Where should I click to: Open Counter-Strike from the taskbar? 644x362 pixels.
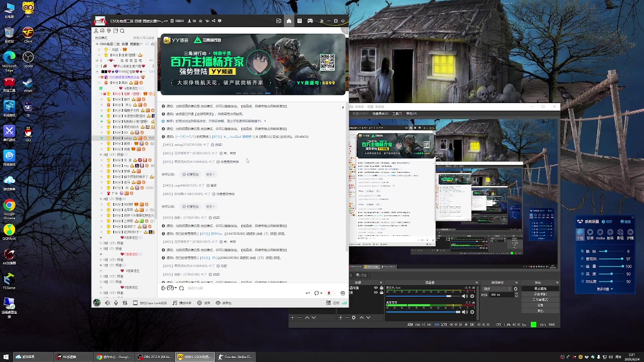point(235,357)
